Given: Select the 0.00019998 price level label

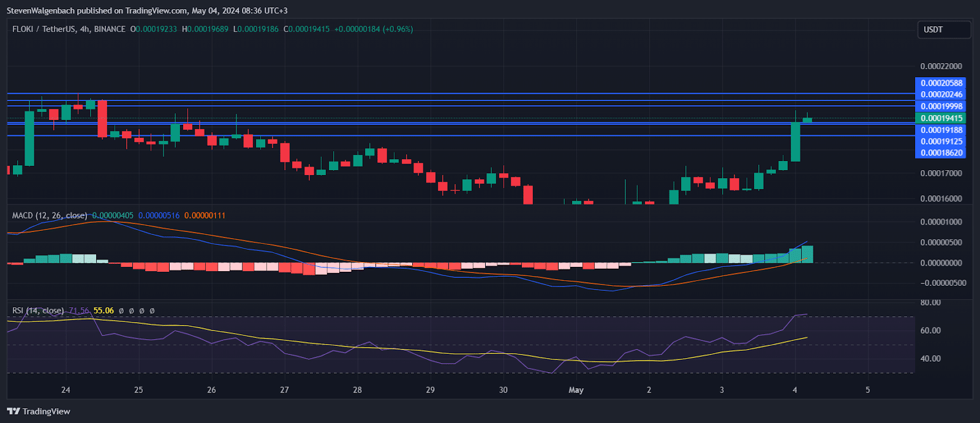Looking at the screenshot, I should pos(941,106).
